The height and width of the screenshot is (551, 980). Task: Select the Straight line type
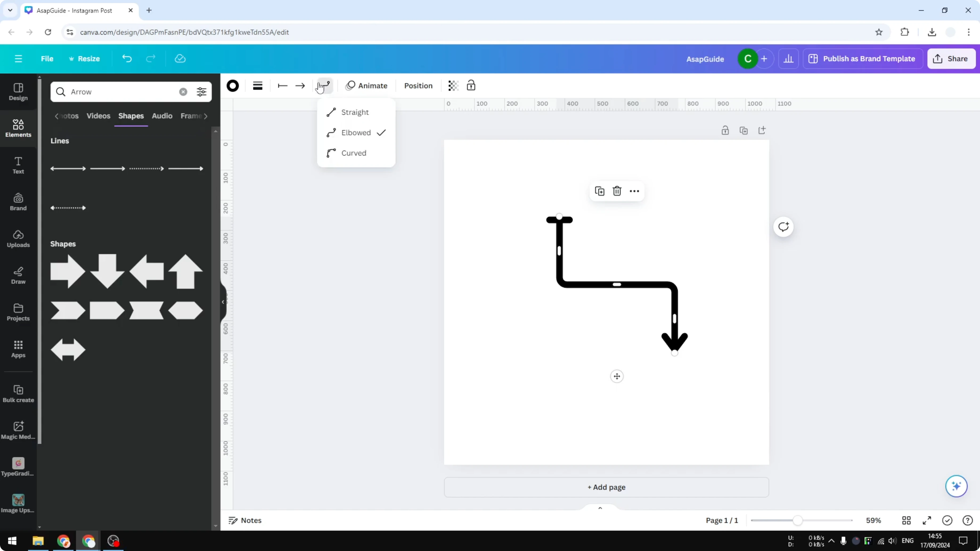[x=356, y=112]
